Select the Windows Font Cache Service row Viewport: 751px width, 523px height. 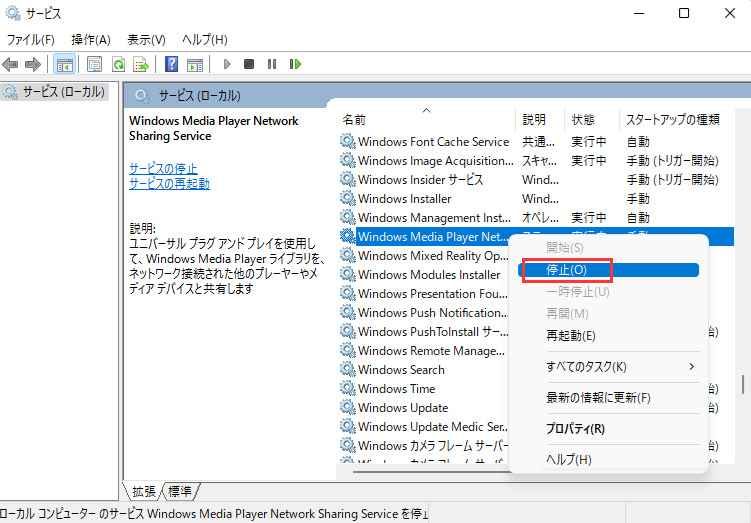click(536, 141)
